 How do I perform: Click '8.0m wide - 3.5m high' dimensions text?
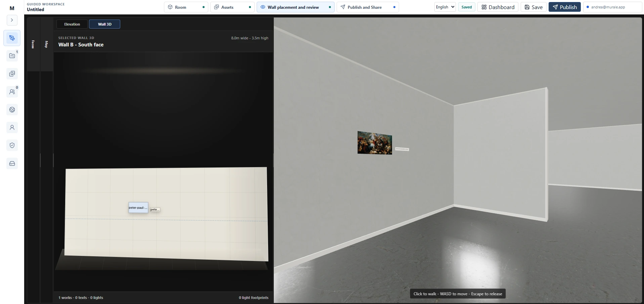tap(250, 38)
